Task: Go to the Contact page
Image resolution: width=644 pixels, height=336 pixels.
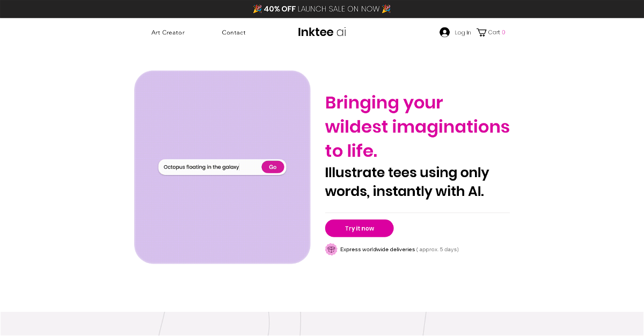Action: 233,33
